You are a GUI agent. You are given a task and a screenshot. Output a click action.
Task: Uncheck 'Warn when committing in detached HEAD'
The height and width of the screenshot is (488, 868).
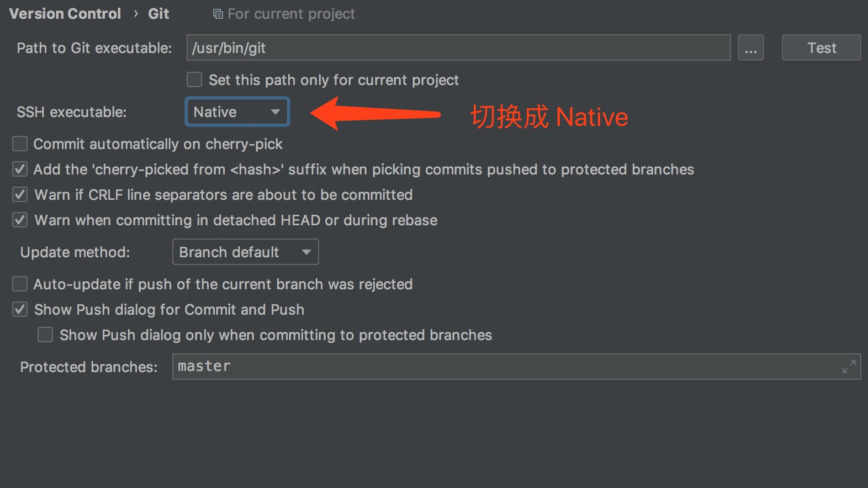pyautogui.click(x=20, y=220)
